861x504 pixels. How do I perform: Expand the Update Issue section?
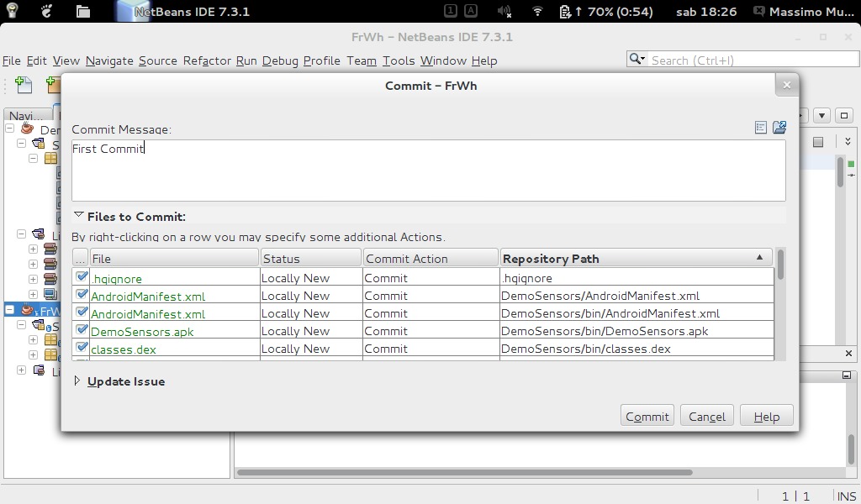(77, 381)
